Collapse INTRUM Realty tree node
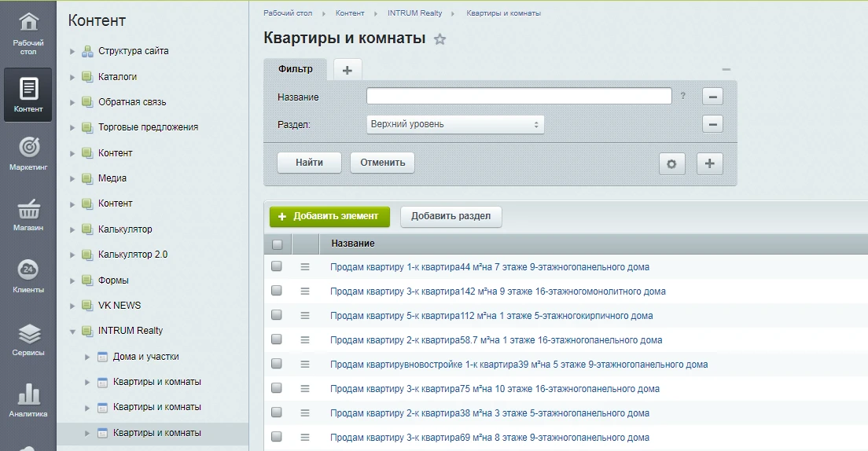The width and height of the screenshot is (868, 451). (72, 332)
